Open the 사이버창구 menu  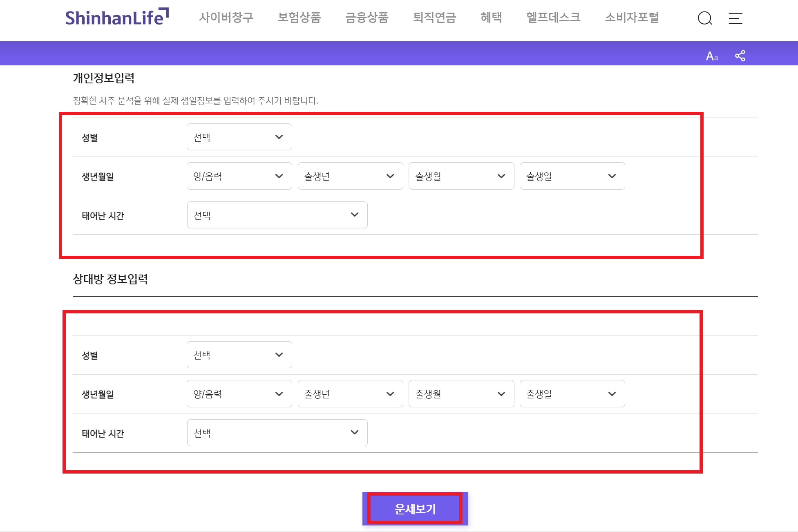point(227,18)
